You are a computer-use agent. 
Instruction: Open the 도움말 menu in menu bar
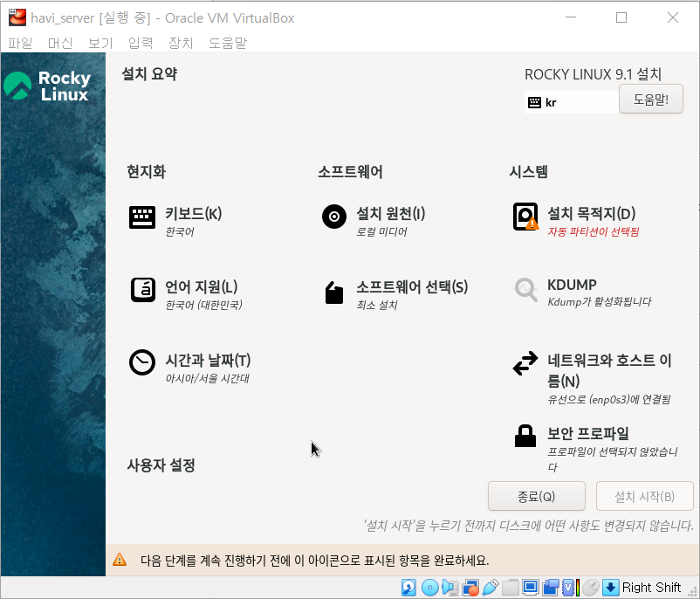(x=228, y=43)
